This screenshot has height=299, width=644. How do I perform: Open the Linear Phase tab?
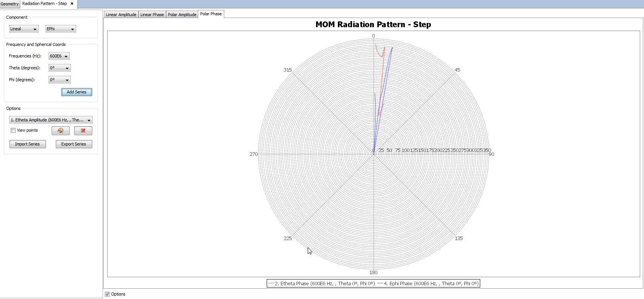tap(152, 15)
